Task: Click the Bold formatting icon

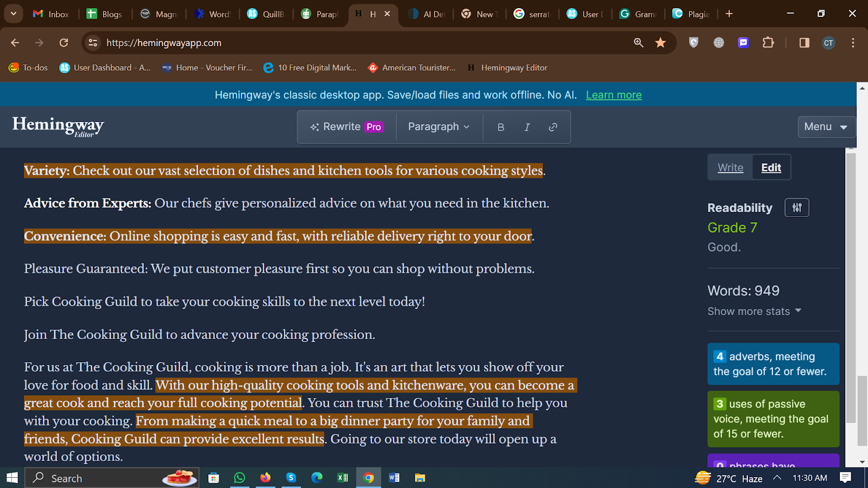Action: pos(501,127)
